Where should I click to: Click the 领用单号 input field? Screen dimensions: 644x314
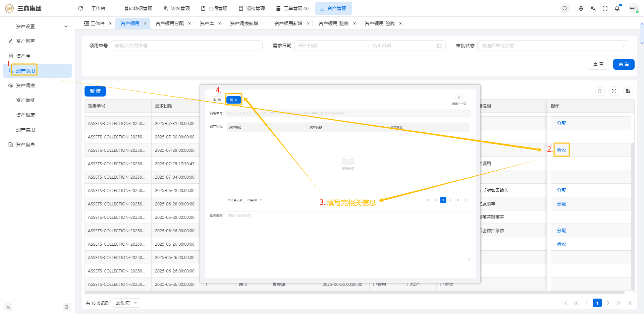[186, 46]
